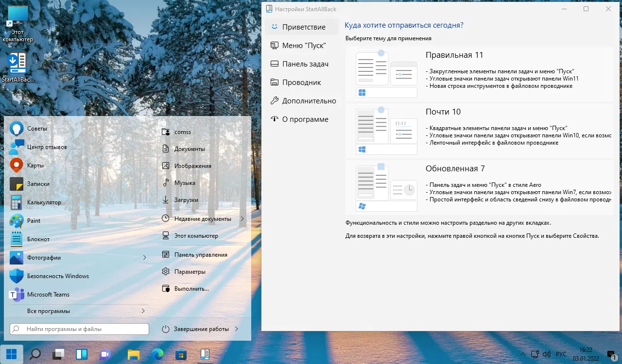Open the Загрузки folder icon
Viewport: 622px width, 364px height.
(x=166, y=200)
